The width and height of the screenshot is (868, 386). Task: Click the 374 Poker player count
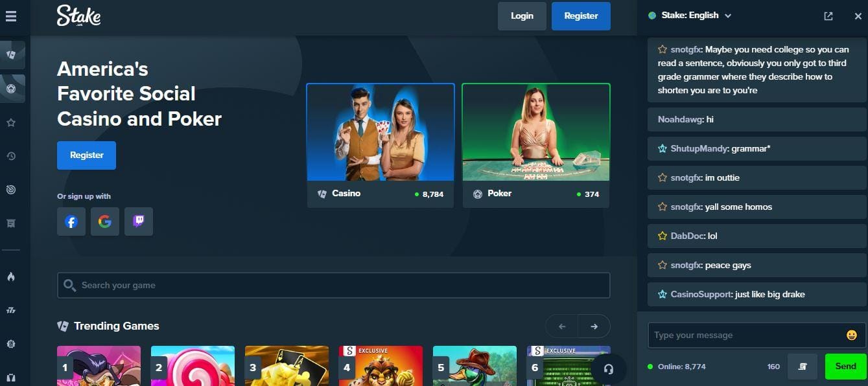point(592,194)
